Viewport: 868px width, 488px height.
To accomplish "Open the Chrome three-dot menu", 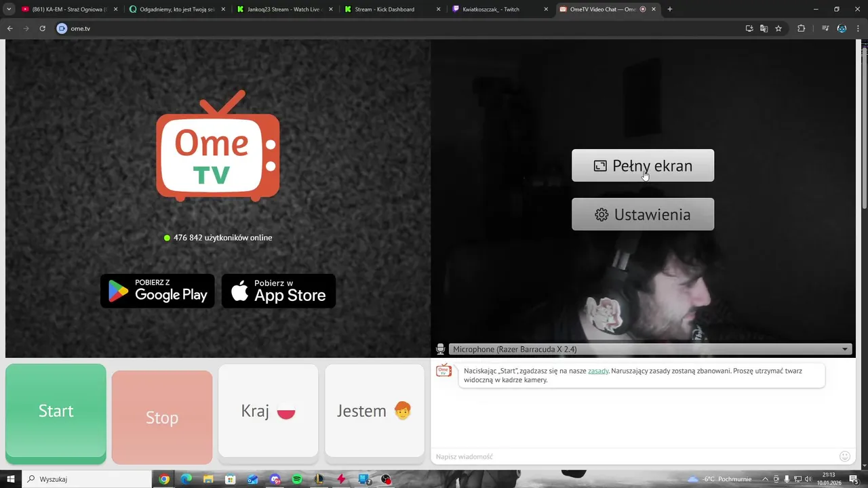I will point(859,28).
